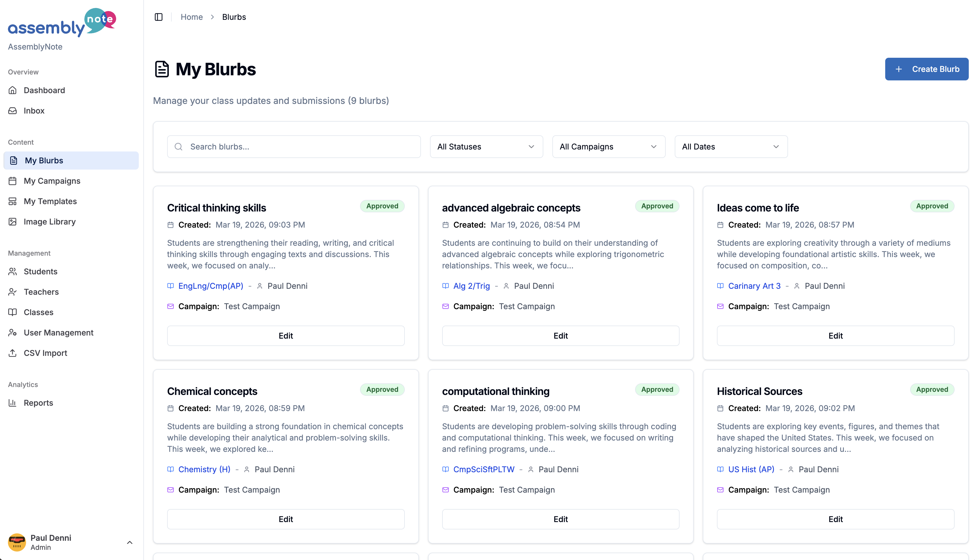This screenshot has width=975, height=560.
Task: Click the Inbox tray icon
Action: click(13, 110)
